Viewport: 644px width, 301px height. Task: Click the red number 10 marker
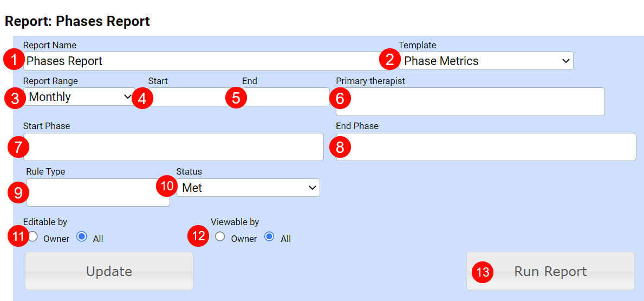click(x=167, y=186)
